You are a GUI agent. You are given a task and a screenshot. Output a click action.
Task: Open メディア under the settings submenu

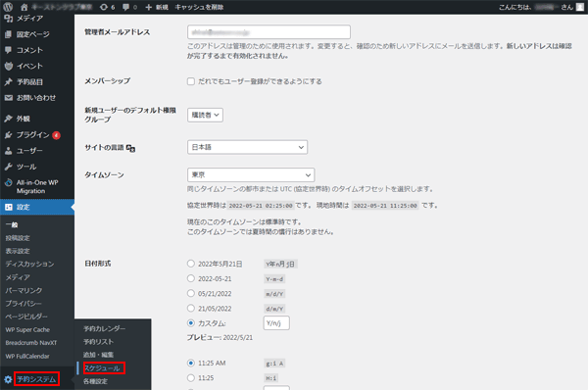tap(18, 277)
